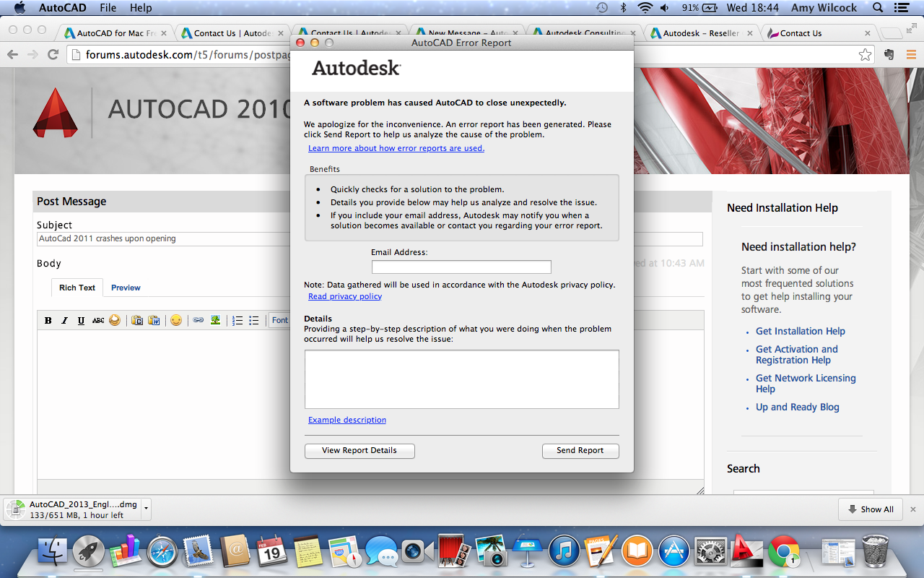The image size is (924, 578).
Task: Click the insert image icon in the editor
Action: [x=215, y=320]
